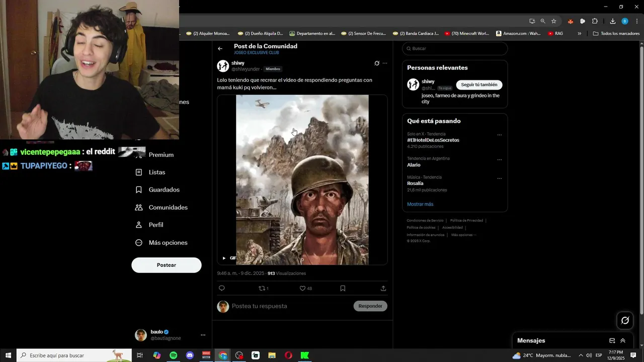Open more options for Rosalía trend

point(500,178)
